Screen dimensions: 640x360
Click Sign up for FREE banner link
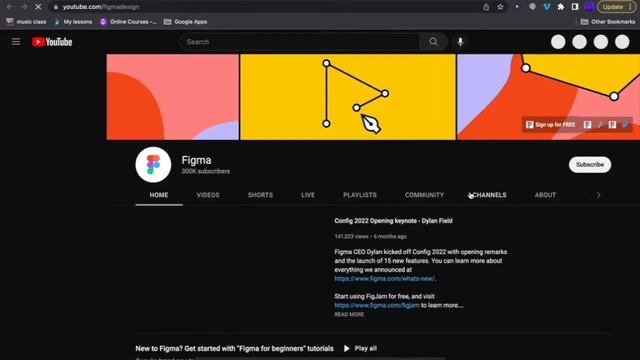pos(551,124)
